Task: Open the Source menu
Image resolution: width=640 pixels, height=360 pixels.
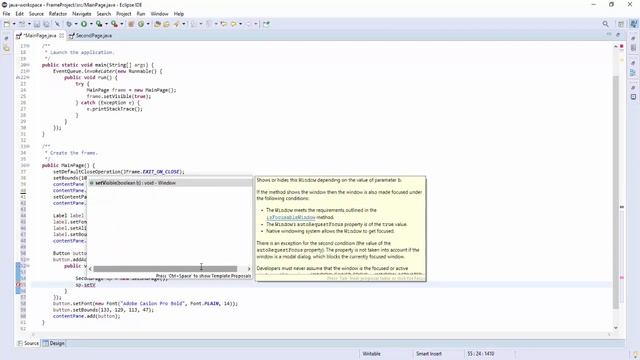Action: 36,13
